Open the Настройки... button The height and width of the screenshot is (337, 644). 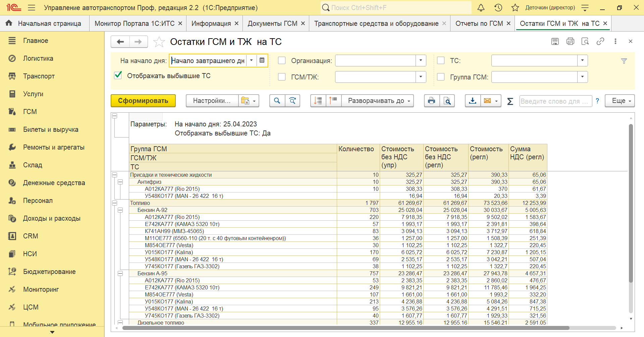point(212,101)
